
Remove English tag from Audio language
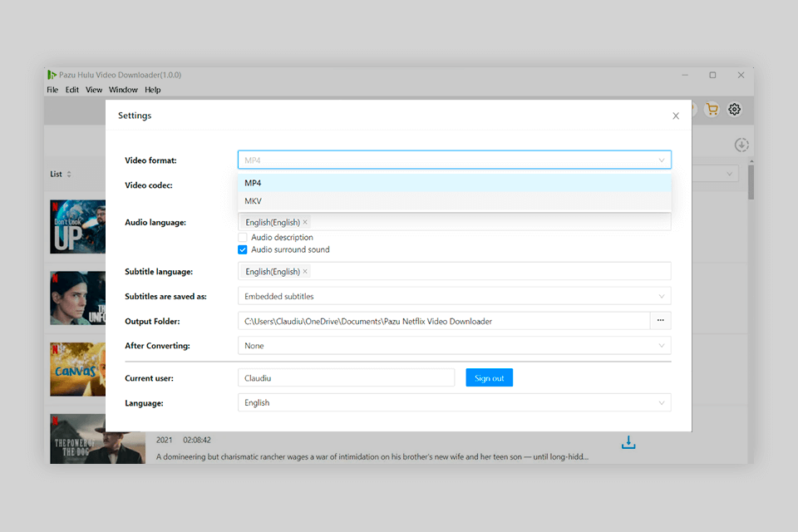(x=305, y=222)
